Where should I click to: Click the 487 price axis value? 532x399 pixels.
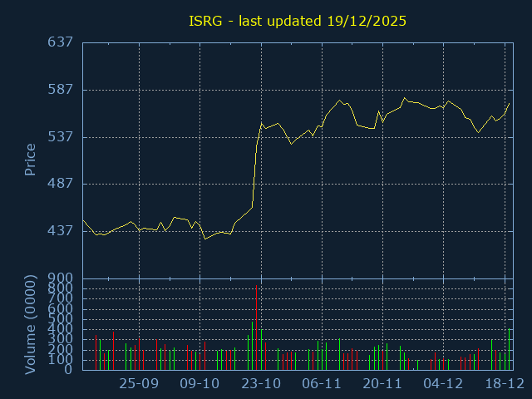pos(61,184)
